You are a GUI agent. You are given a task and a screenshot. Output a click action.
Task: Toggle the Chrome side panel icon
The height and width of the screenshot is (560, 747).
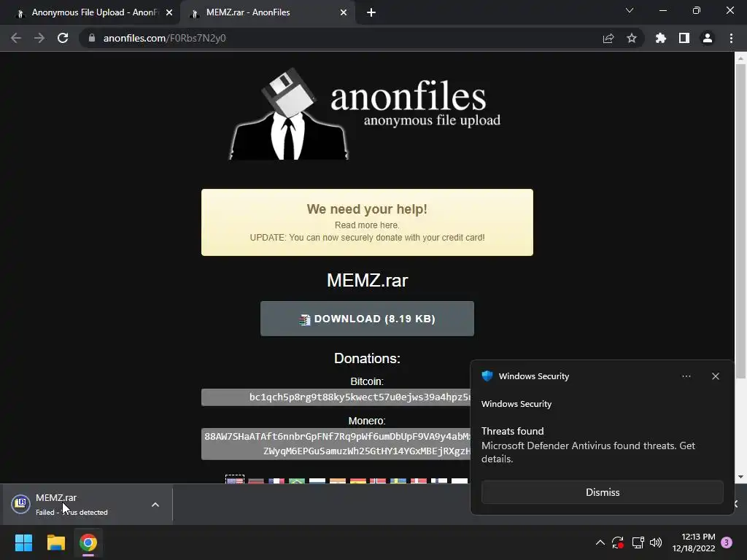pyautogui.click(x=684, y=38)
